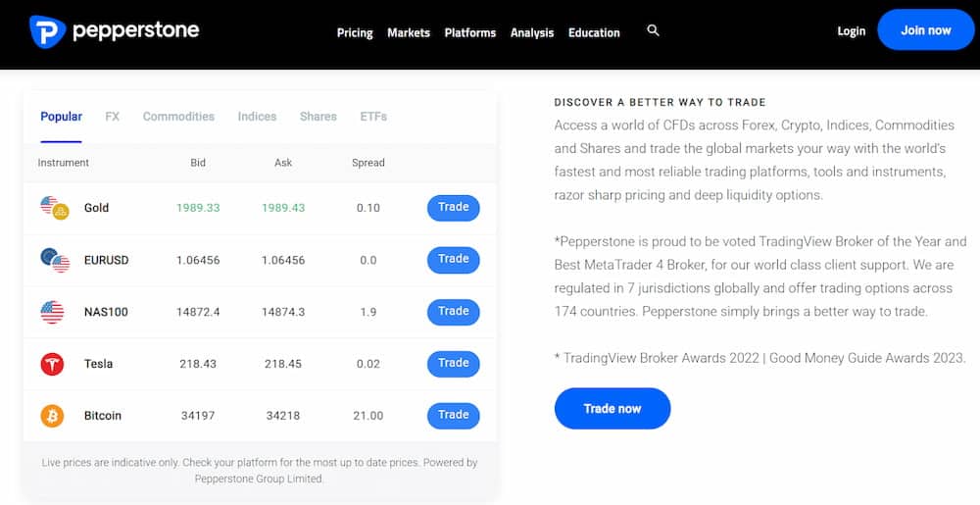Click the NAS100 US flag icon

(52, 312)
